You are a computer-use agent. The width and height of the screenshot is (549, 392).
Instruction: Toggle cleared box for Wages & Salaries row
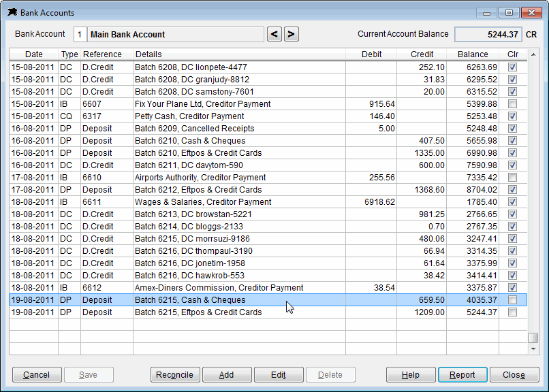pyautogui.click(x=513, y=201)
